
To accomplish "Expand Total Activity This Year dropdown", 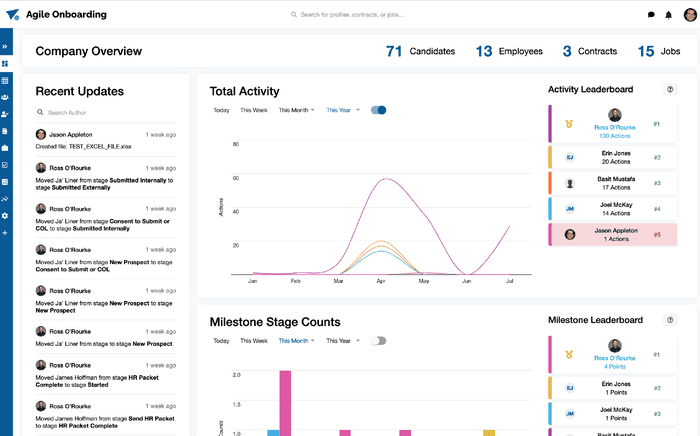I will pos(343,110).
